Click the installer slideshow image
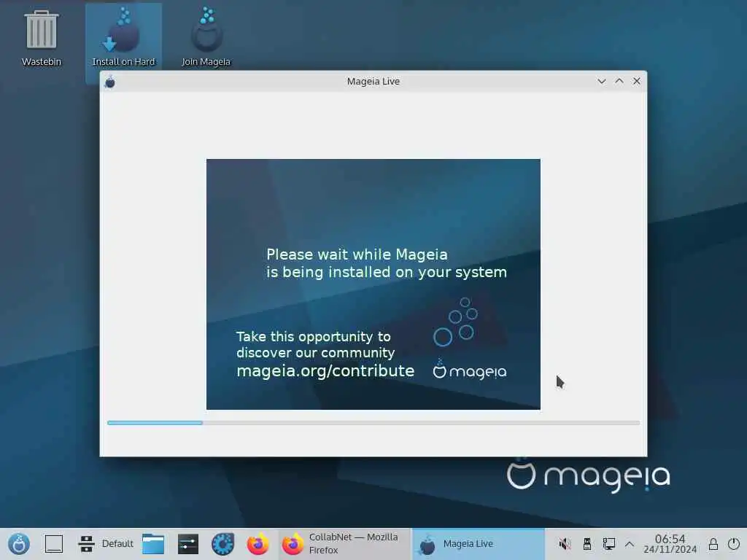This screenshot has height=560, width=747. click(x=373, y=284)
